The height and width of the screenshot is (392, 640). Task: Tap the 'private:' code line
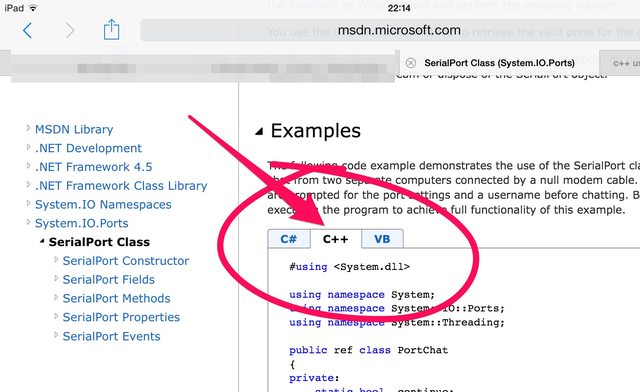[x=314, y=378]
